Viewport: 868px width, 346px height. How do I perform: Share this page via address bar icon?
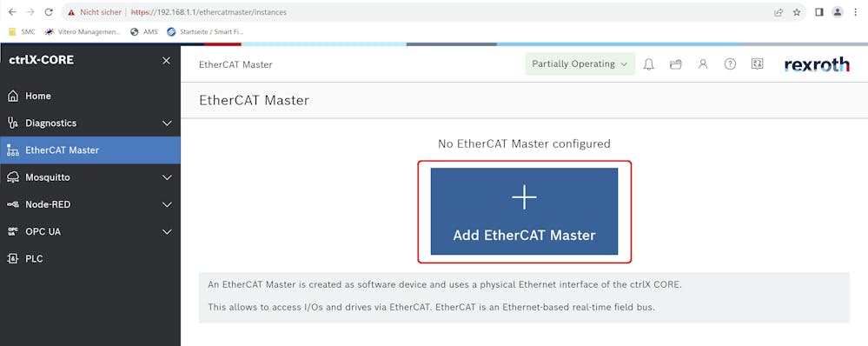[x=779, y=11]
